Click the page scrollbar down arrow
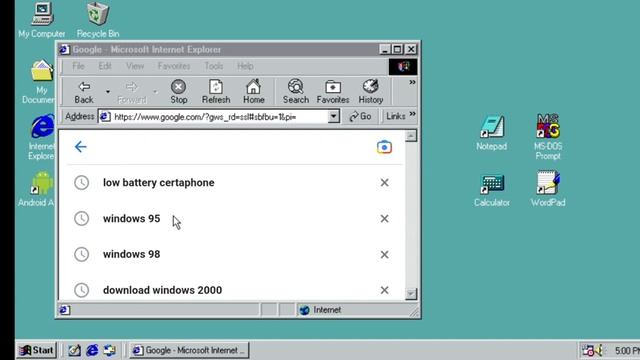 pyautogui.click(x=411, y=293)
